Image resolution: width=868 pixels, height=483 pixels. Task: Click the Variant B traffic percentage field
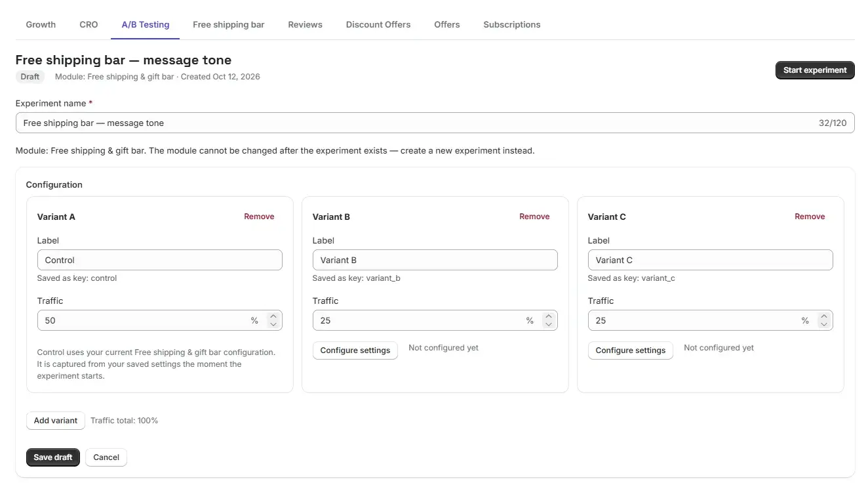[435, 320]
